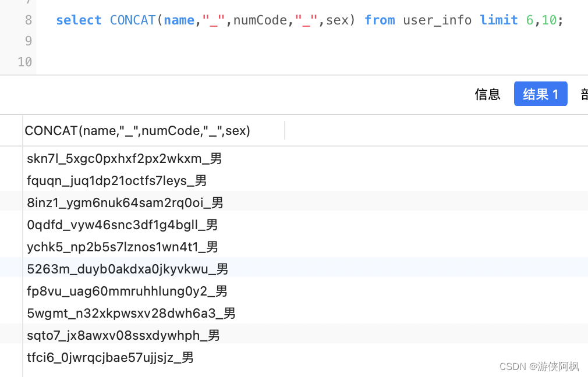Click line number 9 in the gutter
The height and width of the screenshot is (377, 588).
click(x=29, y=41)
